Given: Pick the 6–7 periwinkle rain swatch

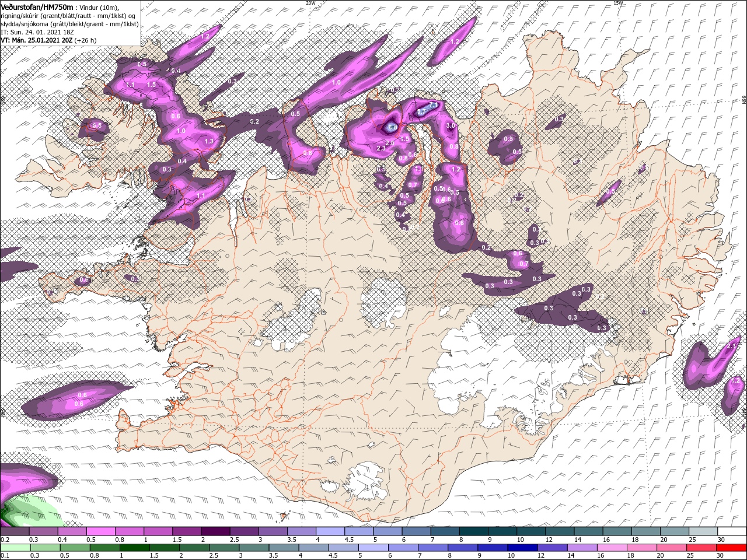Looking at the screenshot, I should pyautogui.click(x=403, y=547).
